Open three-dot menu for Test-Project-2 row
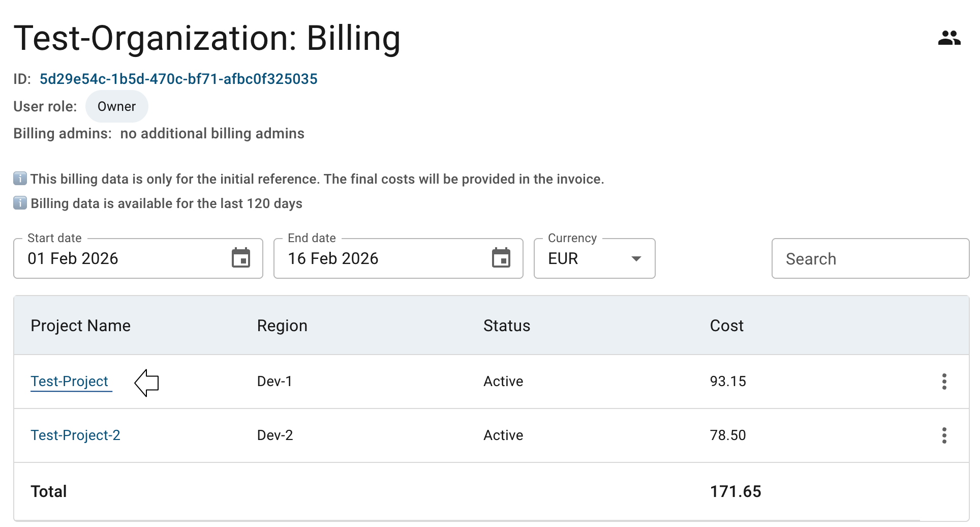 (x=944, y=435)
